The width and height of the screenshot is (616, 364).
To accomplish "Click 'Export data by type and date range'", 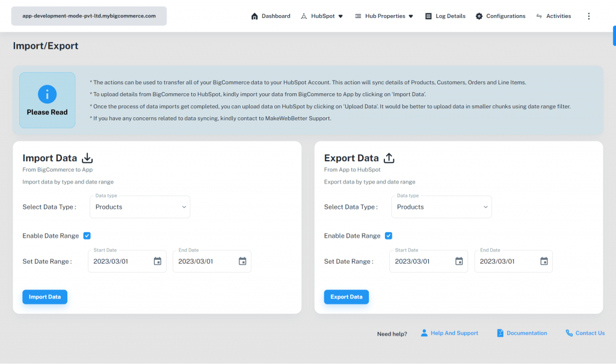I will [x=370, y=182].
